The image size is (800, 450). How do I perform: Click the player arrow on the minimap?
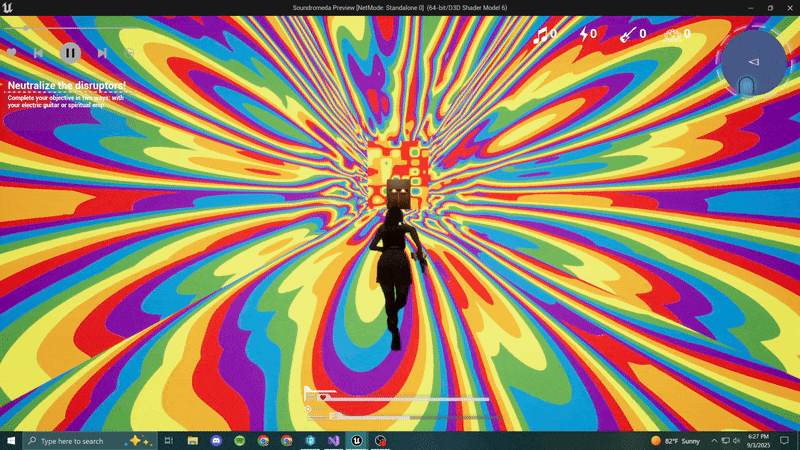click(754, 62)
